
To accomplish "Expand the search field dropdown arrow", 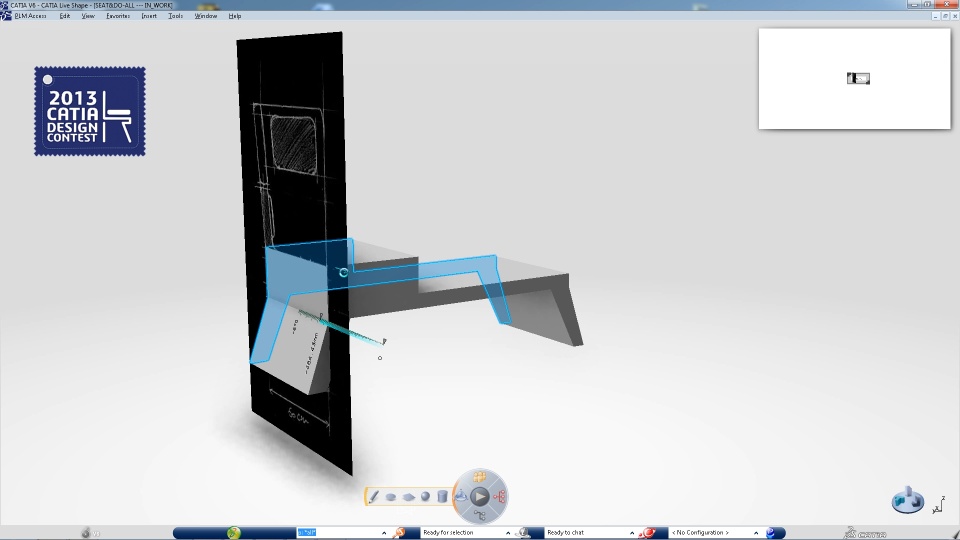I will [384, 533].
